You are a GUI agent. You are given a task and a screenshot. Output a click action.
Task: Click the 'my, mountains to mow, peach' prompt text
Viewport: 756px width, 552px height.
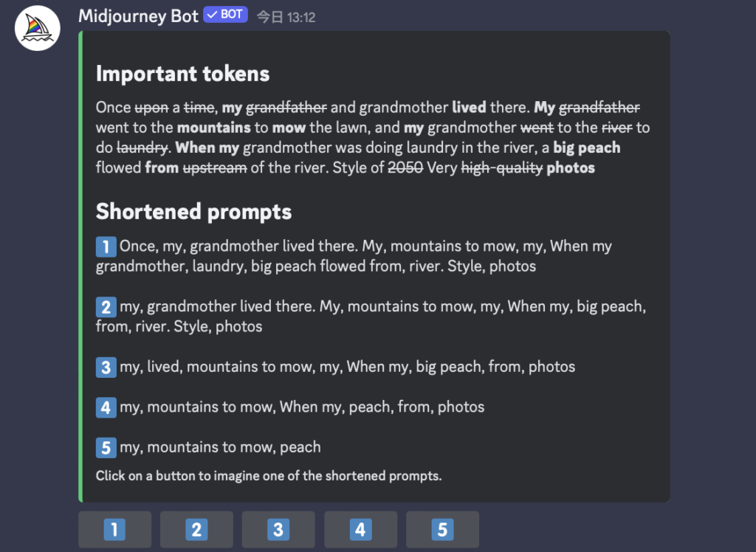click(220, 447)
